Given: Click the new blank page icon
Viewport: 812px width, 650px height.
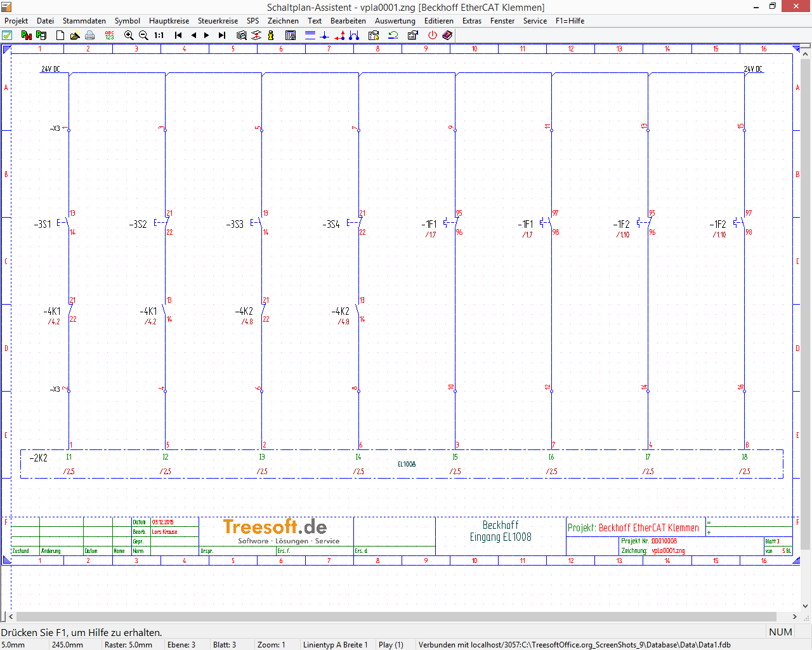Looking at the screenshot, I should point(60,36).
